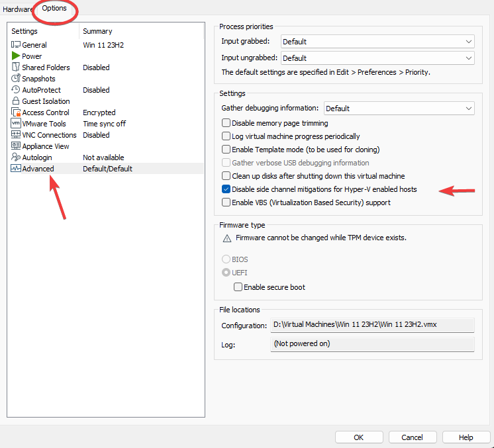The width and height of the screenshot is (494, 448).
Task: Select the VNC Connections icon
Action: [x=16, y=135]
